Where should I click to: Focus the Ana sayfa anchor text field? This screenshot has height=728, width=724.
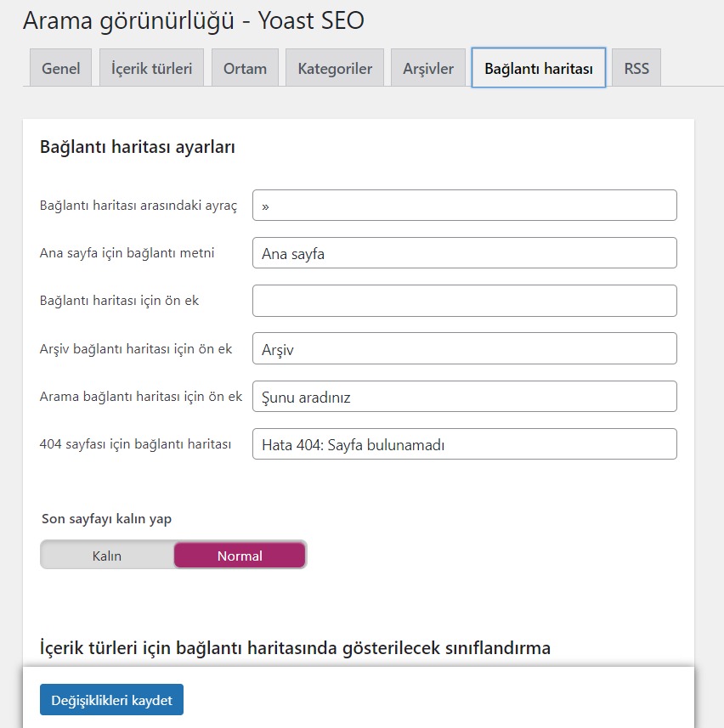pyautogui.click(x=465, y=253)
